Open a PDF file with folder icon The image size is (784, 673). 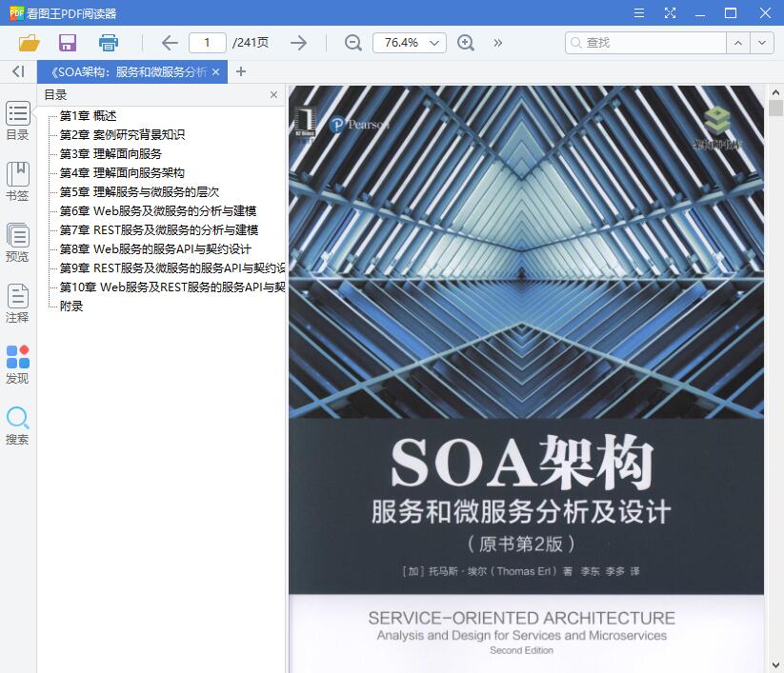(29, 43)
